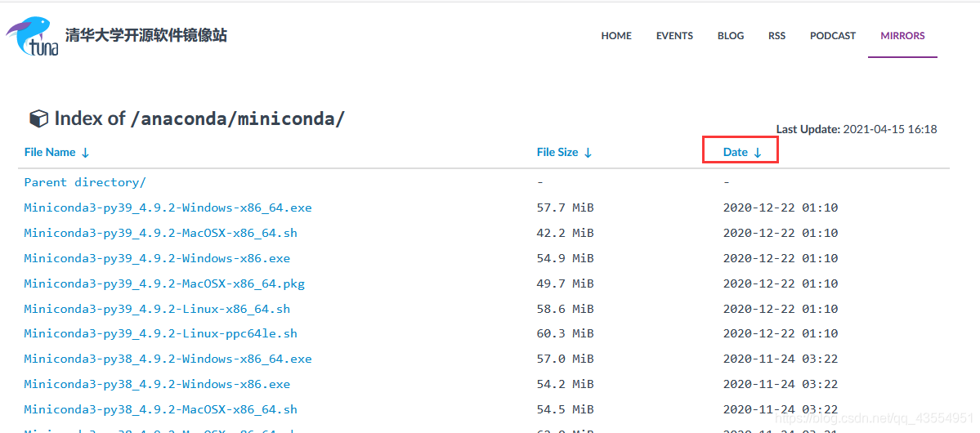Click the 54.9 MiB size cell
This screenshot has height=433, width=980.
(x=565, y=258)
